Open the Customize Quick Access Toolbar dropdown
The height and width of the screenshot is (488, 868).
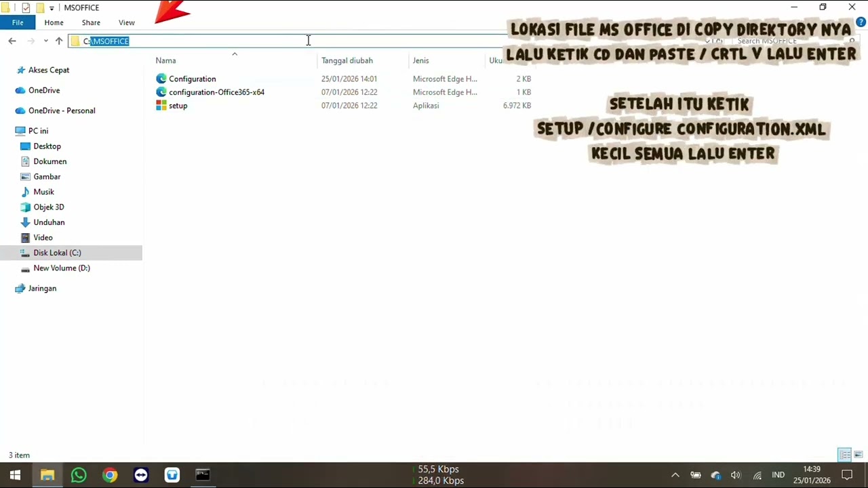click(x=52, y=8)
